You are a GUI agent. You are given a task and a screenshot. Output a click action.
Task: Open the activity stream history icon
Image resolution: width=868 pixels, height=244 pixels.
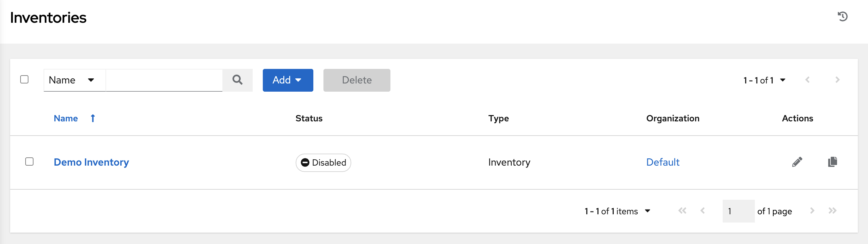(842, 16)
